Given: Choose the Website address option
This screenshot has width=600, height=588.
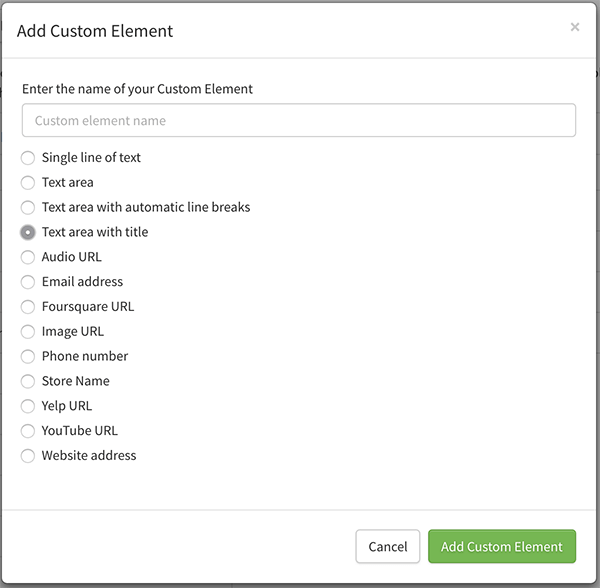Looking at the screenshot, I should click(x=28, y=456).
